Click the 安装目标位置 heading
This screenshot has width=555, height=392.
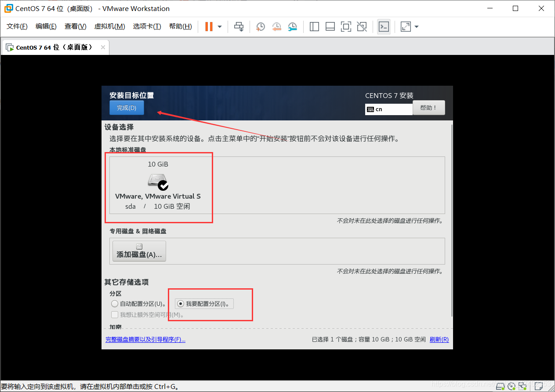[131, 95]
